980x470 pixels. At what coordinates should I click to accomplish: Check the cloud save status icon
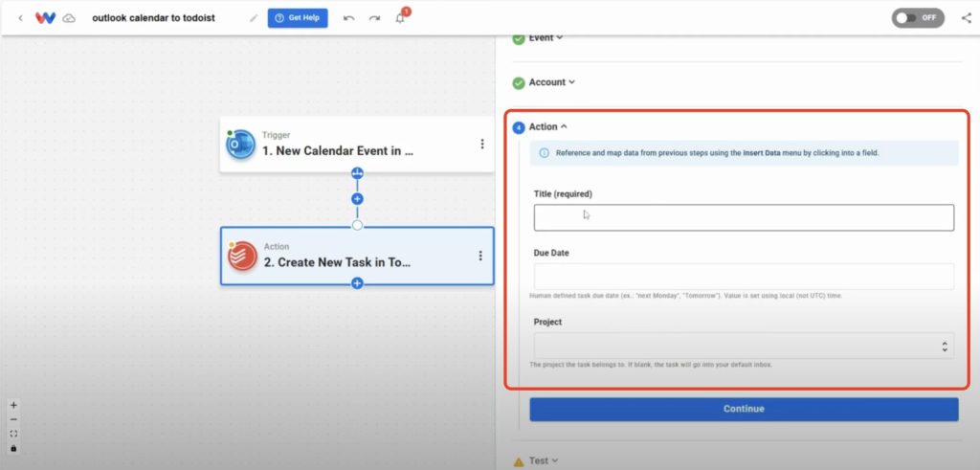click(x=69, y=18)
